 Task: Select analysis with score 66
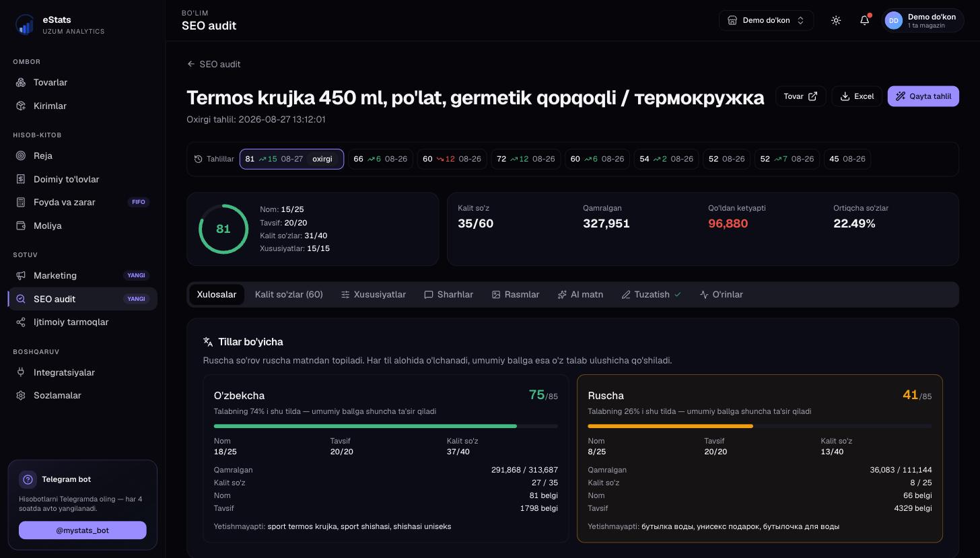380,159
